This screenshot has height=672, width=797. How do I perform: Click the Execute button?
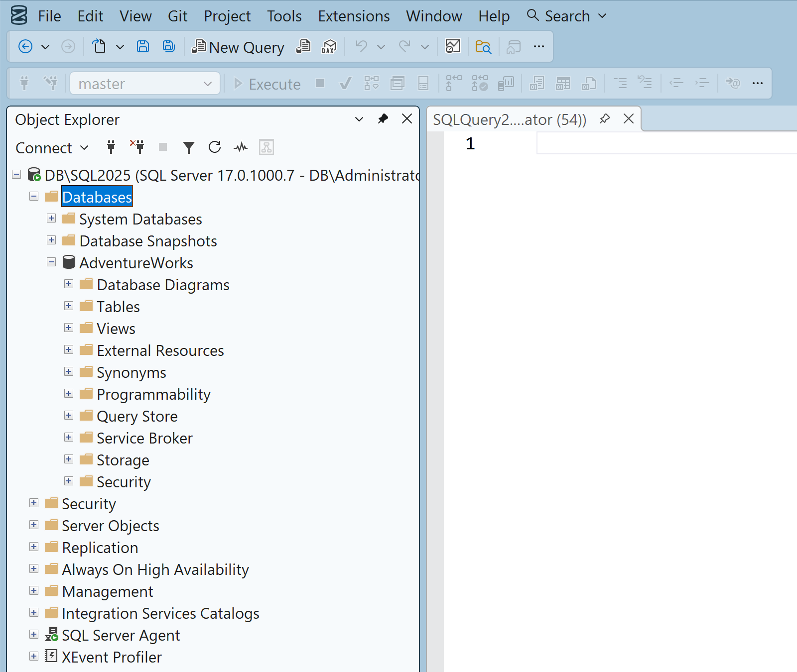pos(267,84)
